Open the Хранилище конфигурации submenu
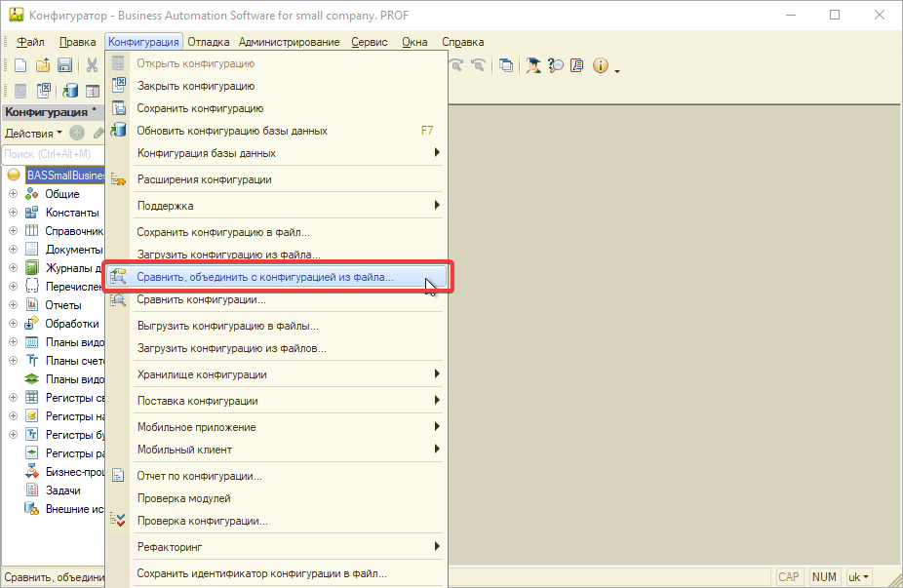The image size is (903, 588). click(202, 374)
